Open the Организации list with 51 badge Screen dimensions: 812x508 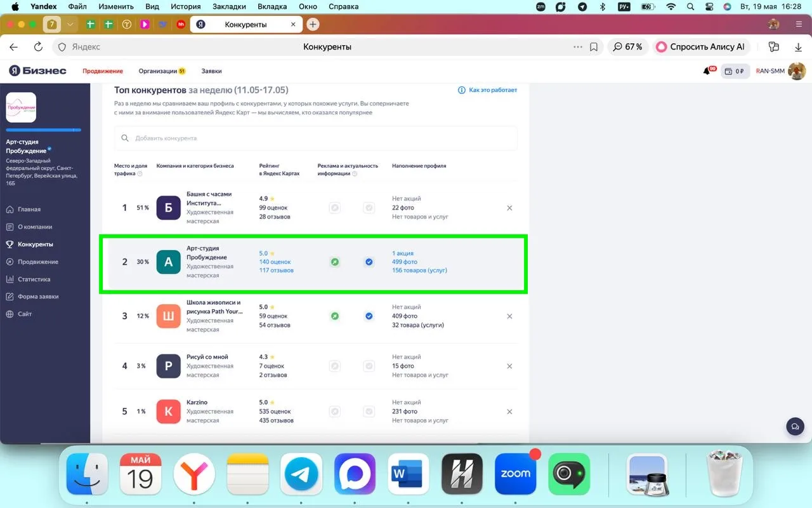(162, 71)
